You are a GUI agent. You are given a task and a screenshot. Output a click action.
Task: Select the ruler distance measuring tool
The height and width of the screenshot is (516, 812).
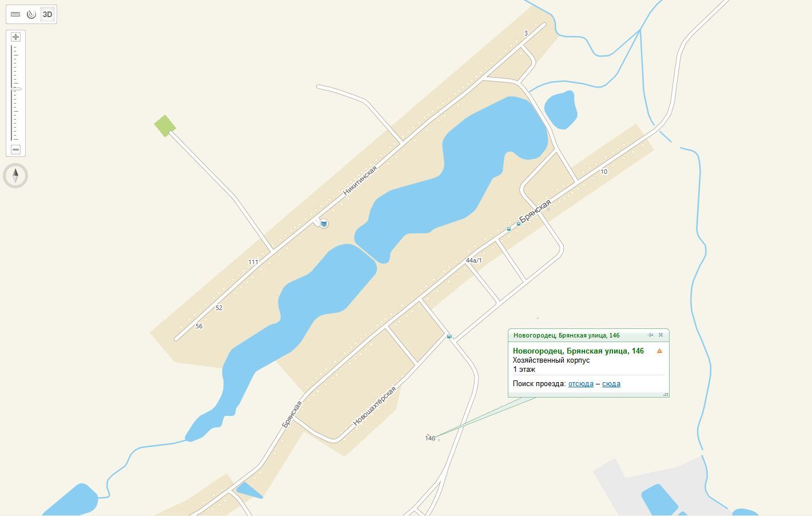[16, 14]
